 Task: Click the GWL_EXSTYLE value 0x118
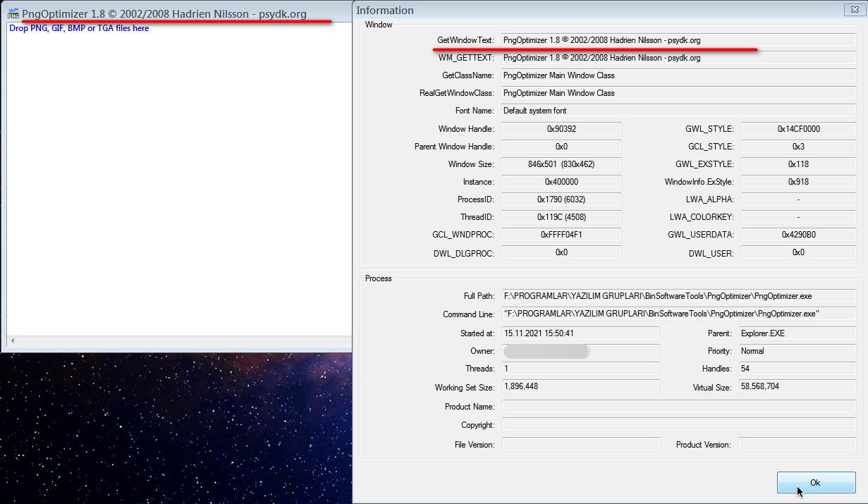pyautogui.click(x=798, y=164)
